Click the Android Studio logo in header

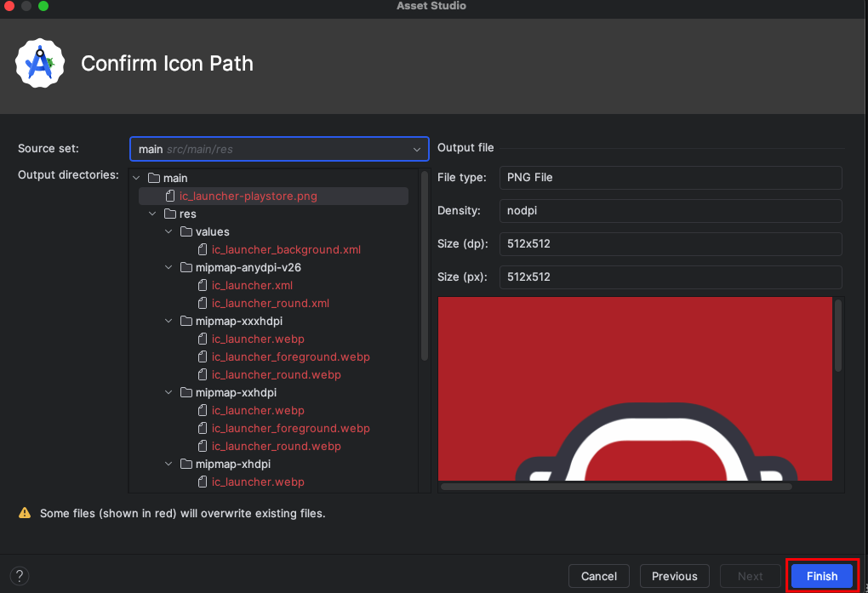[x=40, y=63]
